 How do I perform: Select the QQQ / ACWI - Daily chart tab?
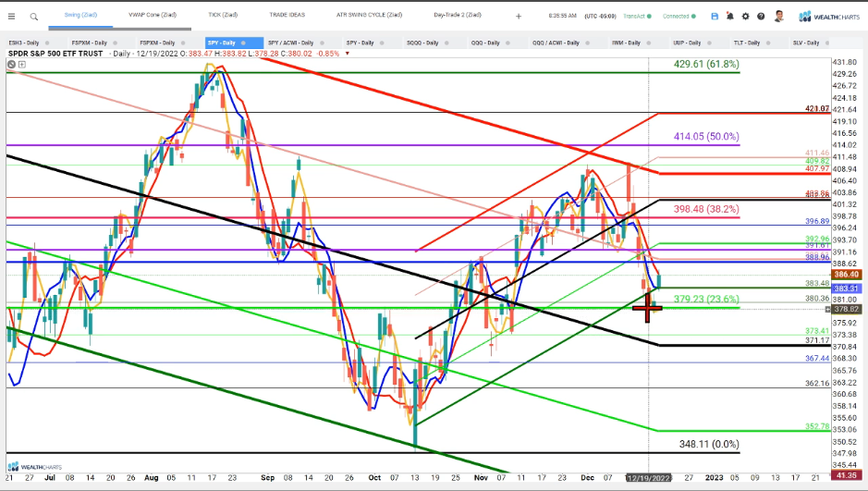point(556,43)
